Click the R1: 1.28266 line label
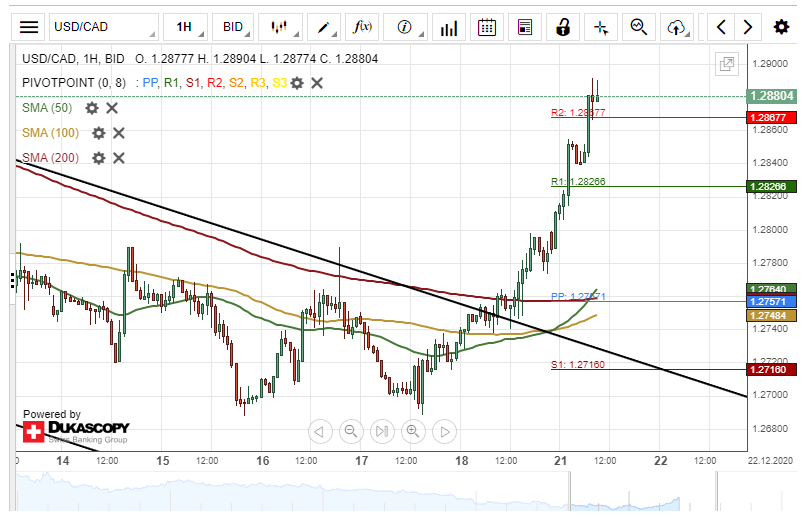Screen dimensions: 803x521 578,181
